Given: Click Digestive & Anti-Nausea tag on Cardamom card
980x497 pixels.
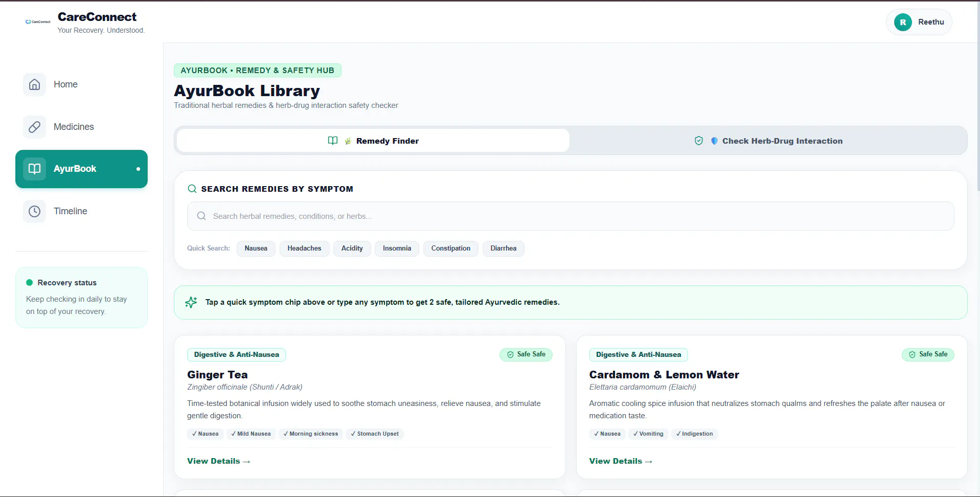Looking at the screenshot, I should pyautogui.click(x=639, y=354).
